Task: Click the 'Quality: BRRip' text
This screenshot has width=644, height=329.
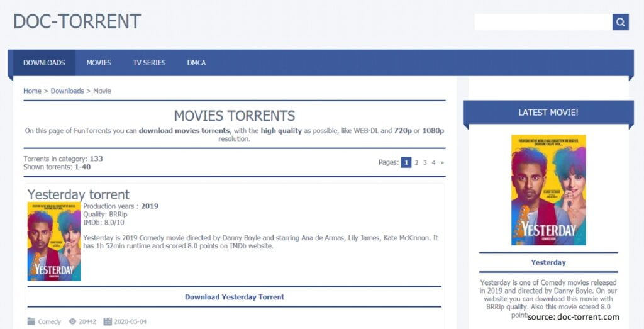Action: [x=105, y=215]
